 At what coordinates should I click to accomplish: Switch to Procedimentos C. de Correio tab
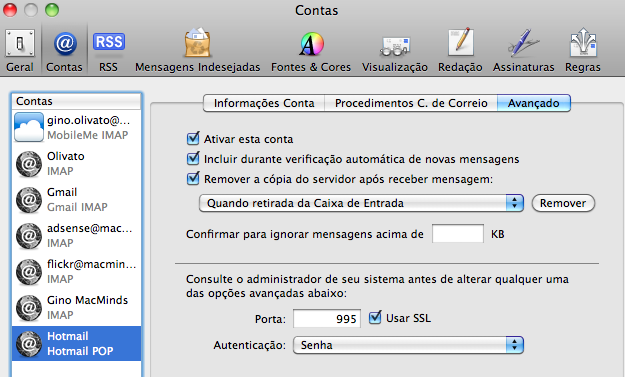pos(411,103)
